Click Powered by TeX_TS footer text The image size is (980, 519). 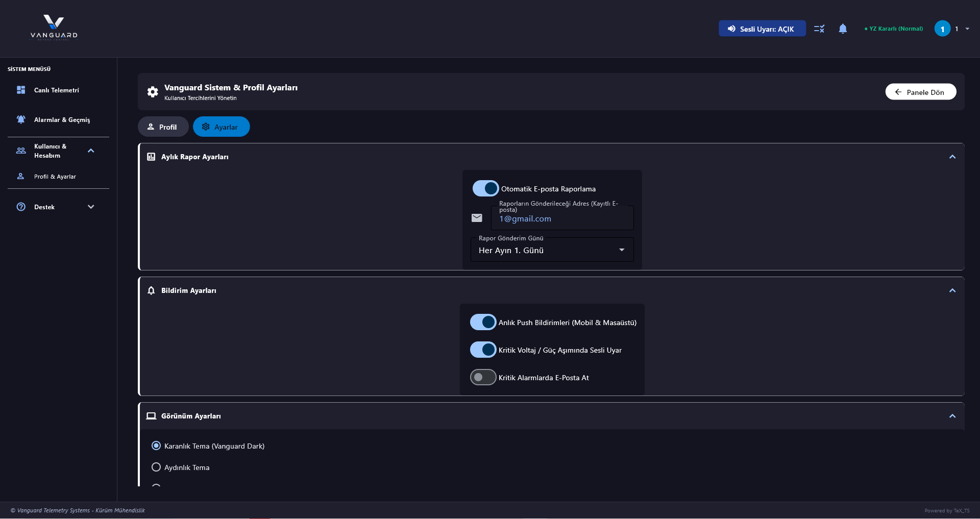point(947,510)
